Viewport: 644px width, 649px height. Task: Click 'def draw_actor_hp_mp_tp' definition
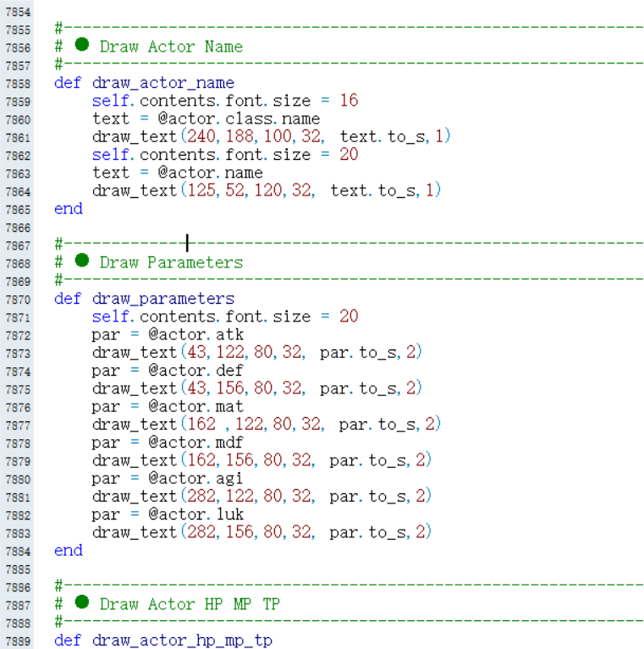[x=163, y=641]
